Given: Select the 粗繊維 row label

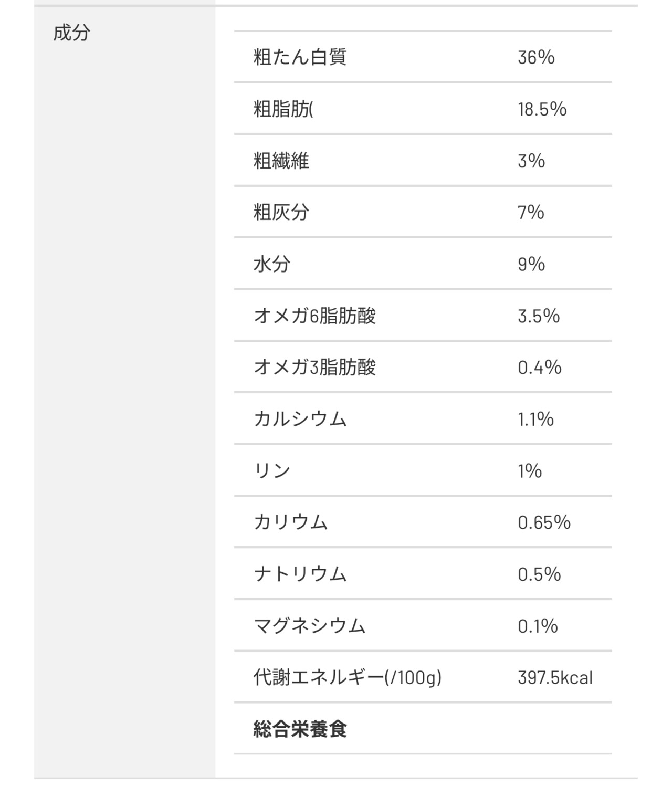Looking at the screenshot, I should [x=281, y=161].
